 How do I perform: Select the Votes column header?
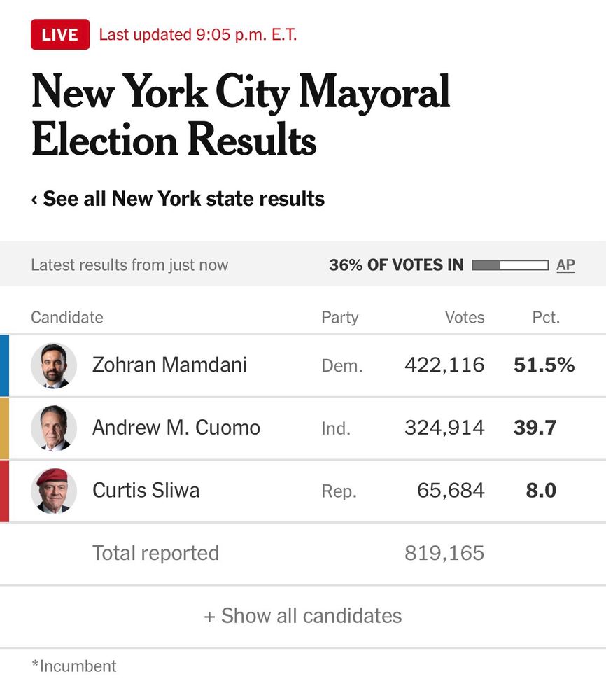pos(465,317)
